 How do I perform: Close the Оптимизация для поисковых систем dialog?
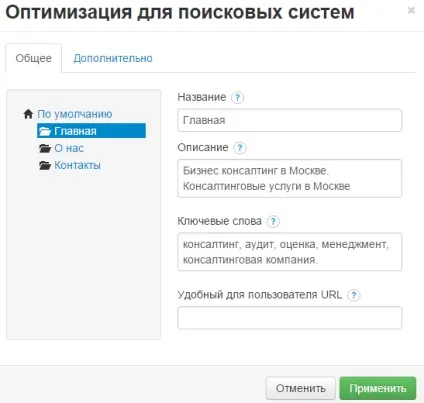[x=411, y=10]
